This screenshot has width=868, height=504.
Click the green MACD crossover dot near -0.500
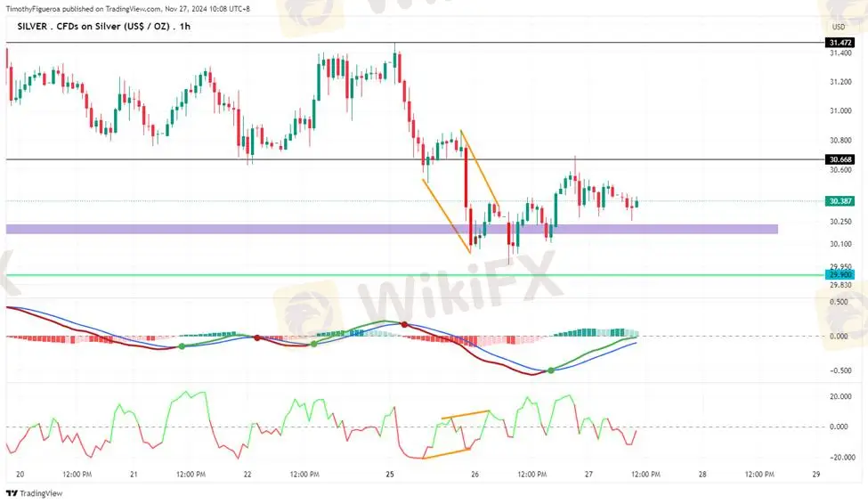coord(551,370)
